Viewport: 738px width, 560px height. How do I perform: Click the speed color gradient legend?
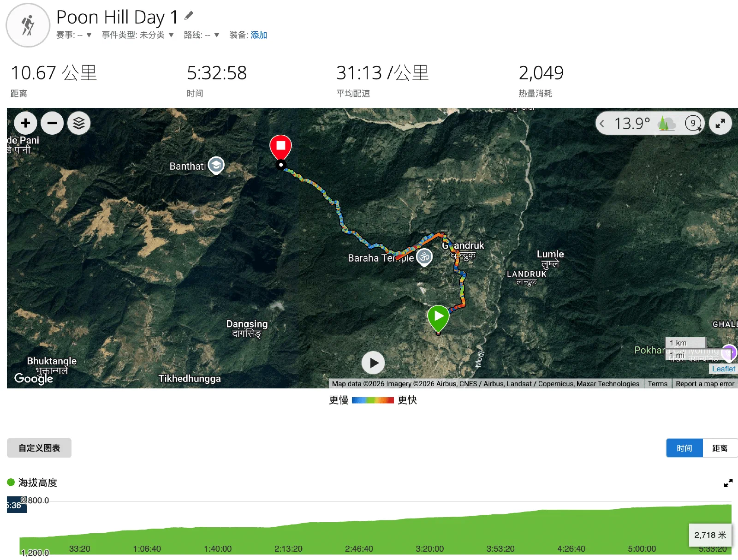373,400
